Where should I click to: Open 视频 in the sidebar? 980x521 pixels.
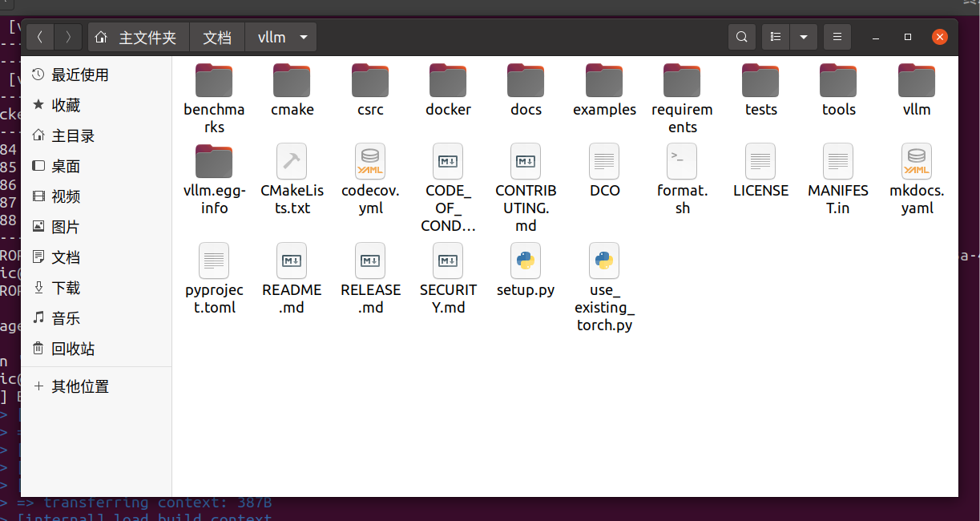(96, 196)
